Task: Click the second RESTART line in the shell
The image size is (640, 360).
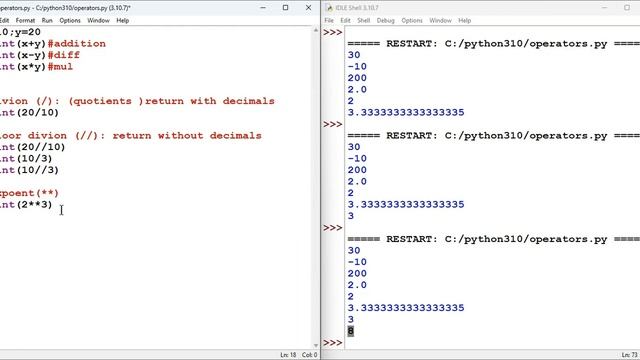Action: point(493,136)
